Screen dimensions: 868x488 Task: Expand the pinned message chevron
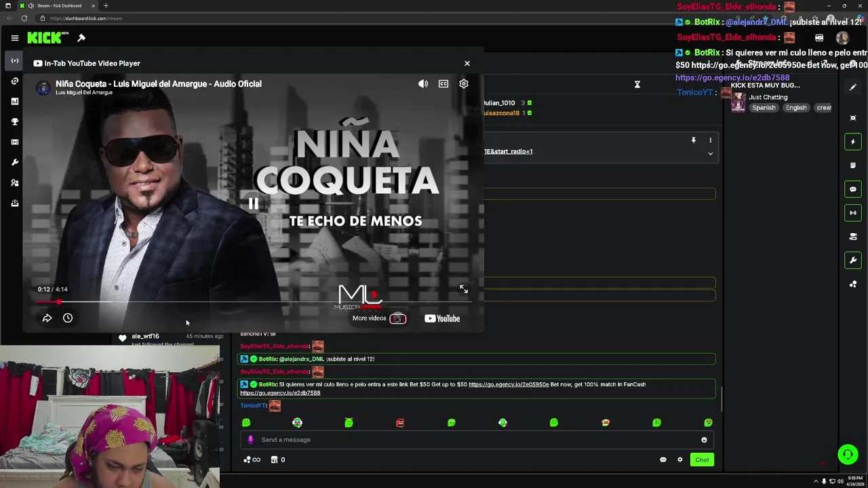click(x=711, y=154)
